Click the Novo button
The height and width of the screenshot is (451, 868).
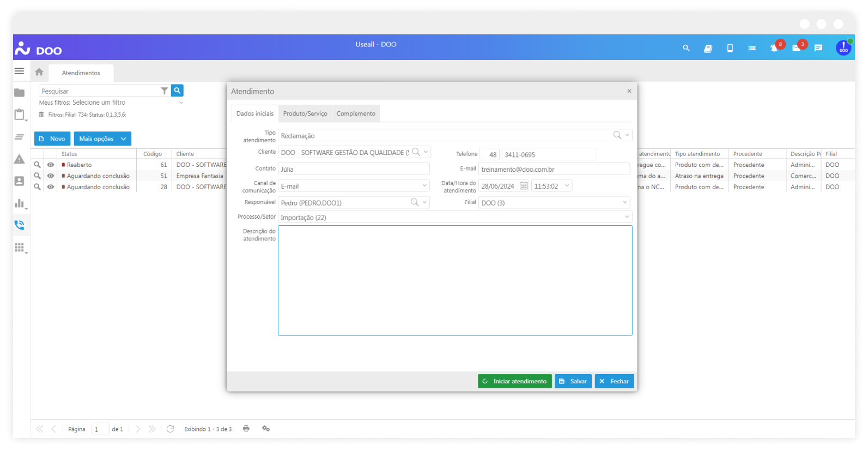pos(52,139)
